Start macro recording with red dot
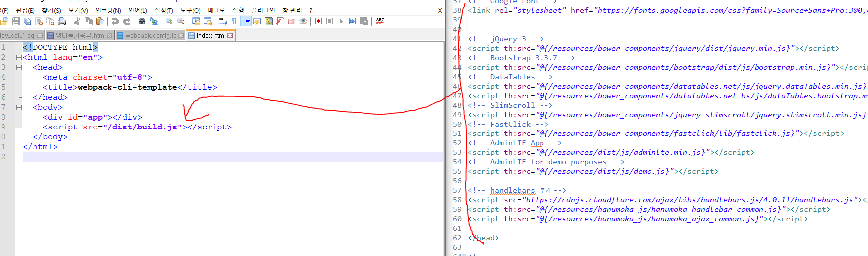Screen dimensions: 868x256 click(x=319, y=21)
